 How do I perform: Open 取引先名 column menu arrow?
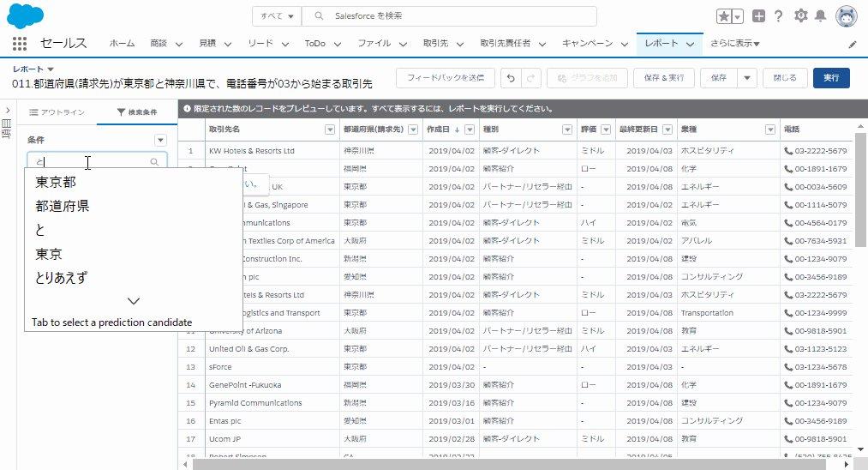pos(330,130)
